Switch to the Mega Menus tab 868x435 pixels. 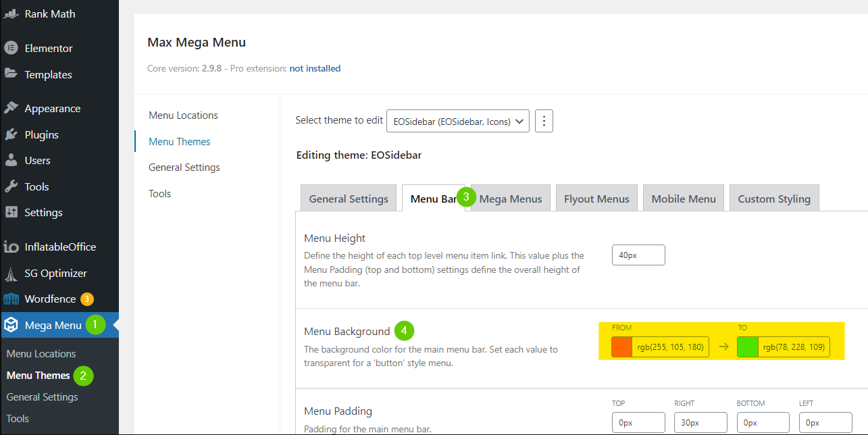click(x=511, y=199)
